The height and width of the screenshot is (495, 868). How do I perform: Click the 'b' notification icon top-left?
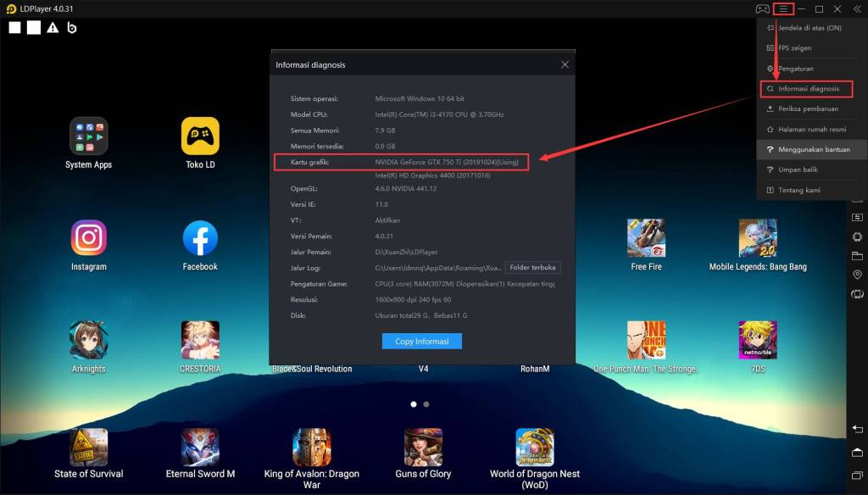pos(71,28)
